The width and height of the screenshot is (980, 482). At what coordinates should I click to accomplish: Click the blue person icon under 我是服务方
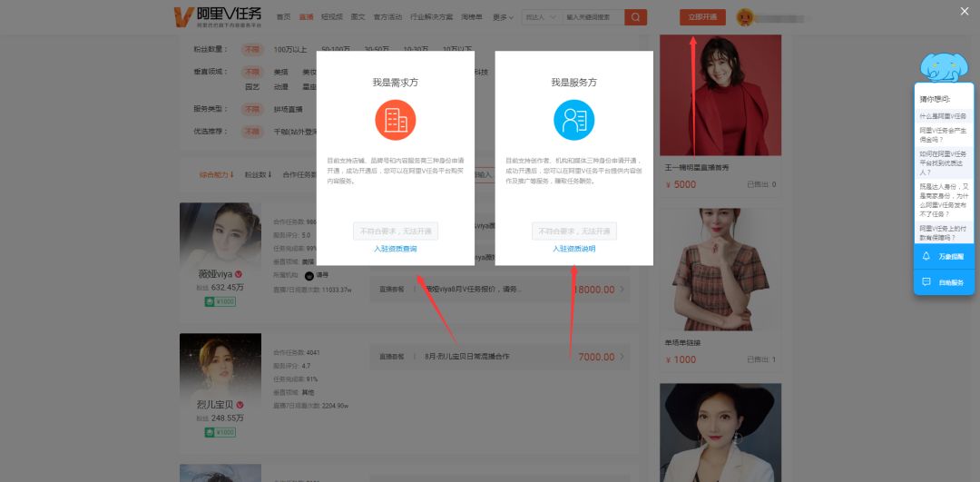(x=573, y=120)
